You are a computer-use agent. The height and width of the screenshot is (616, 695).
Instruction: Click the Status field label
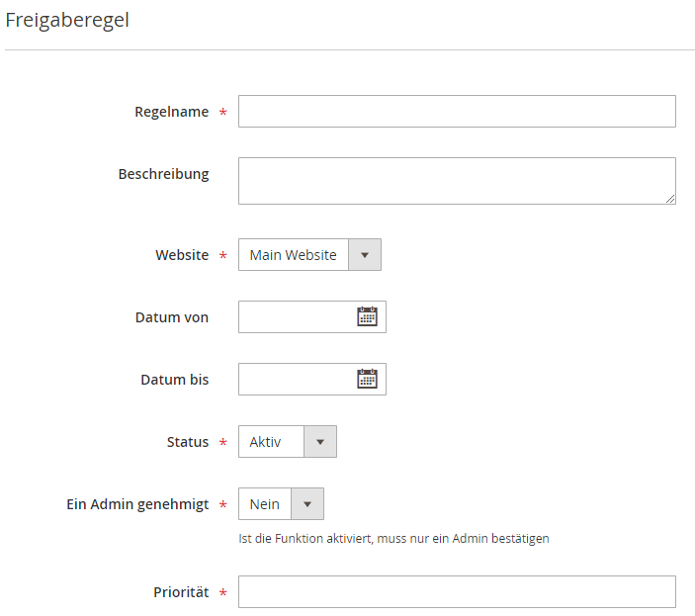point(188,442)
